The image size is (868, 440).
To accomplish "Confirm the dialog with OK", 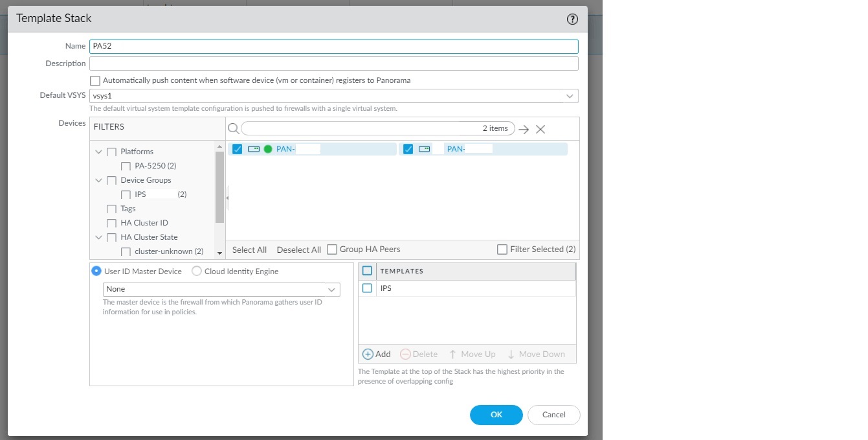I will coord(496,415).
